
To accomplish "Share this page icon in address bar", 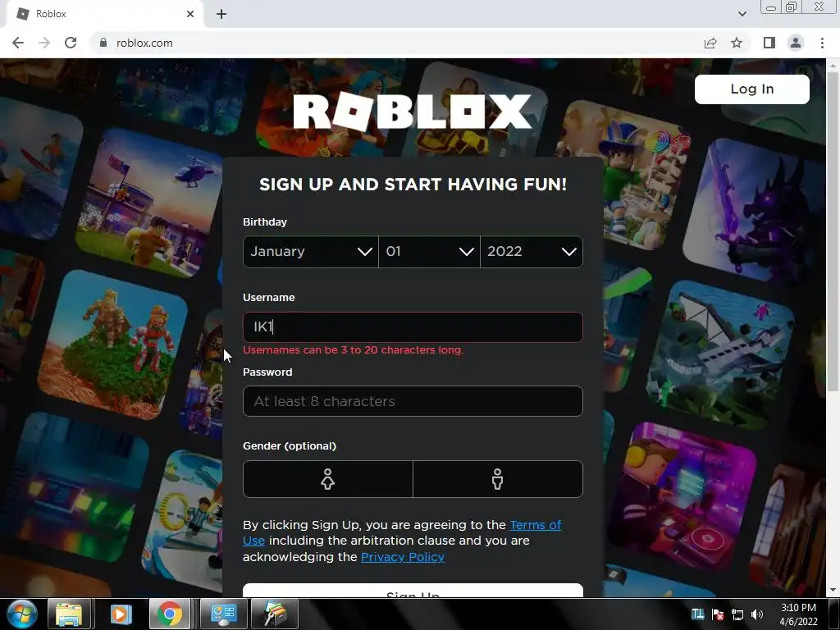I will pos(710,43).
